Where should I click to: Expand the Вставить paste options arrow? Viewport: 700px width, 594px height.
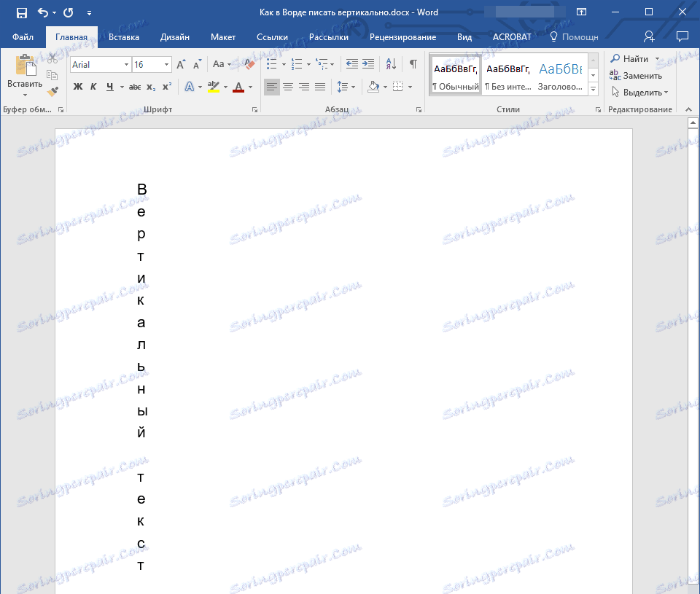coord(25,95)
